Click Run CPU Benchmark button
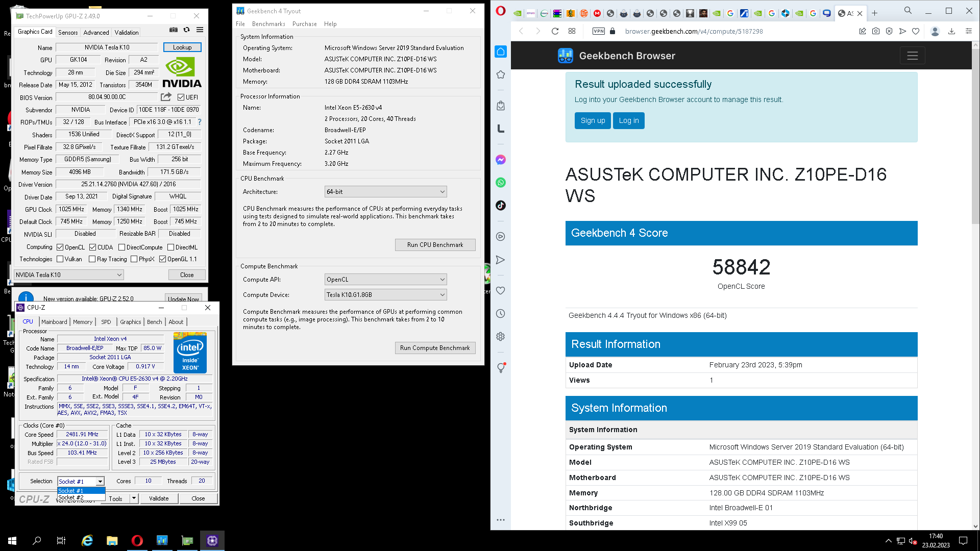980x551 pixels. point(435,245)
